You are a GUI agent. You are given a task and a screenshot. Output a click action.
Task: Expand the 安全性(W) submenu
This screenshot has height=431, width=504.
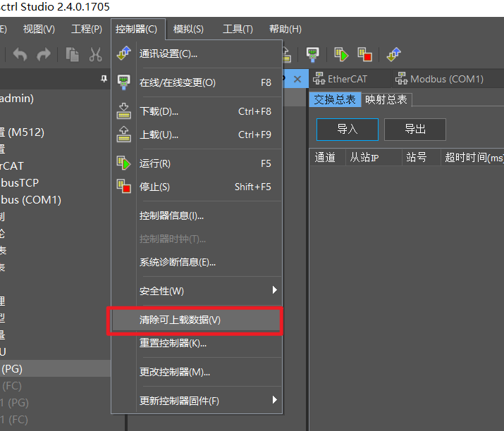[x=274, y=290]
